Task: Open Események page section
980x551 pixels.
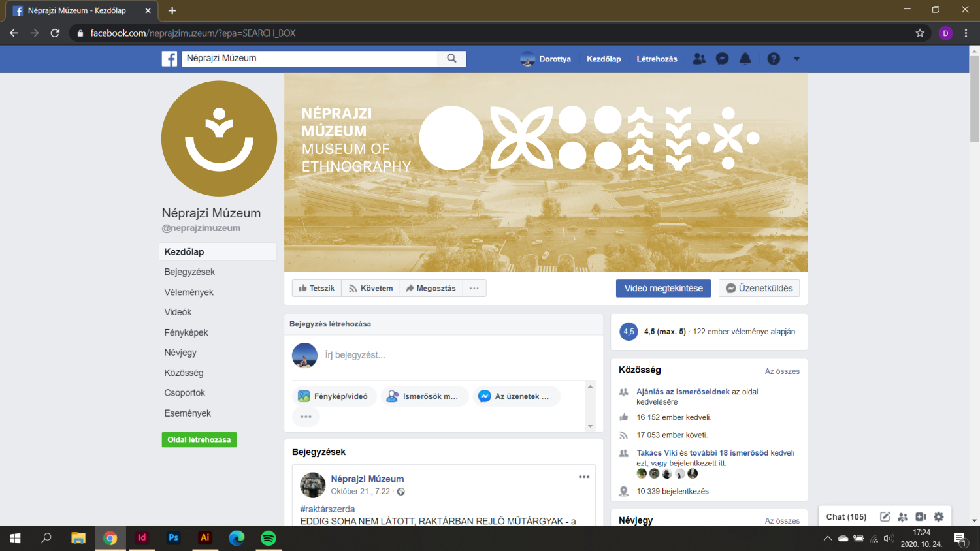Action: (188, 413)
